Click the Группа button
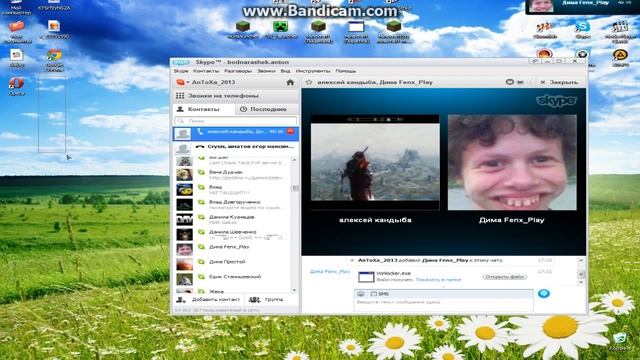This screenshot has height=360, width=640. point(267,300)
